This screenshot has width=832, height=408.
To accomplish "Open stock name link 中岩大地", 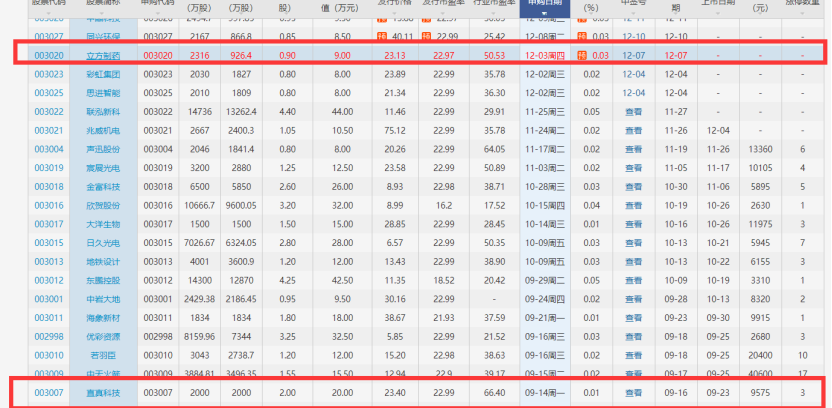I will coord(103,299).
